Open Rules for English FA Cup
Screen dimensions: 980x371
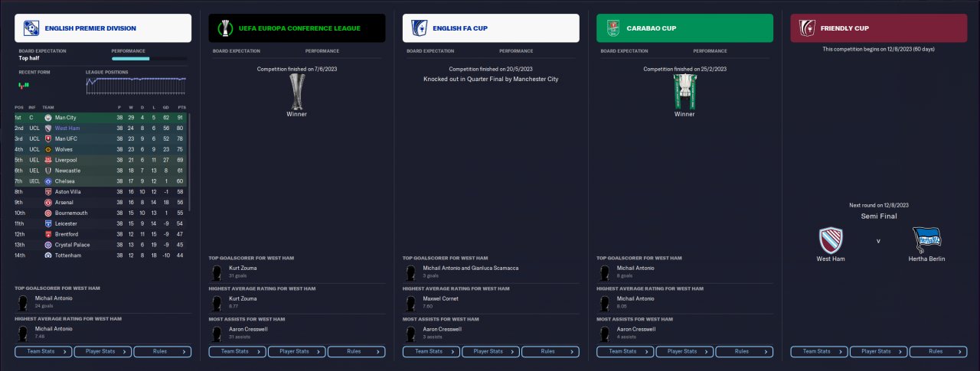point(550,352)
